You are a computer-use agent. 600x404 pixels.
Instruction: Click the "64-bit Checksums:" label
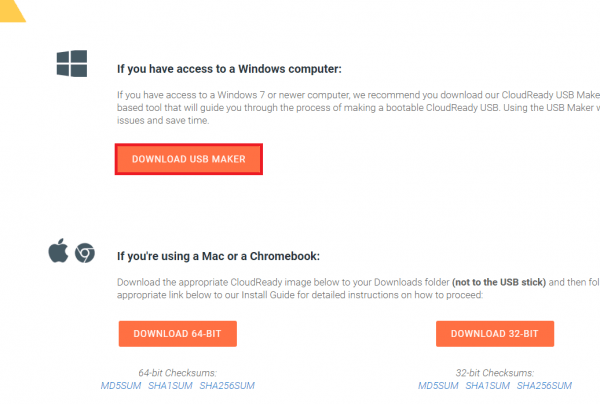coord(178,373)
